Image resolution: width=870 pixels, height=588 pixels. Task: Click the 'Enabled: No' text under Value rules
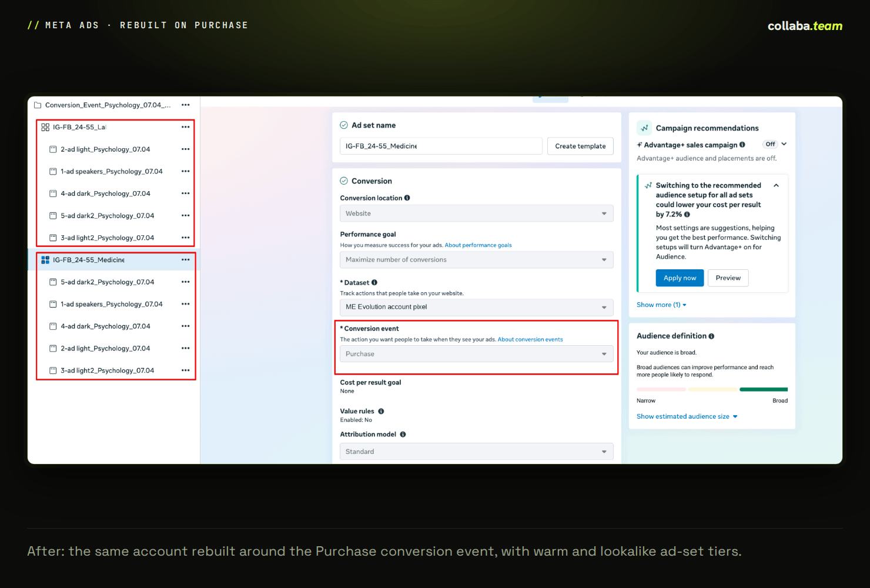[x=356, y=420]
